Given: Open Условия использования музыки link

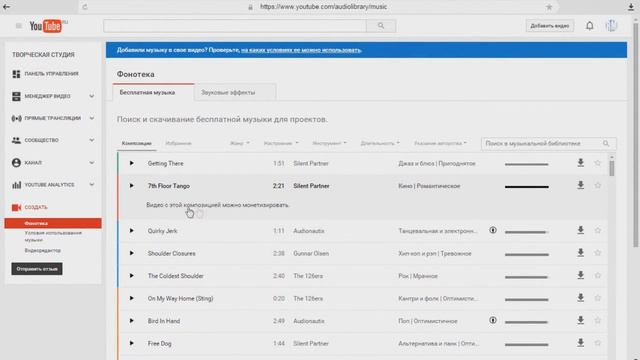Looking at the screenshot, I should pyautogui.click(x=53, y=236).
